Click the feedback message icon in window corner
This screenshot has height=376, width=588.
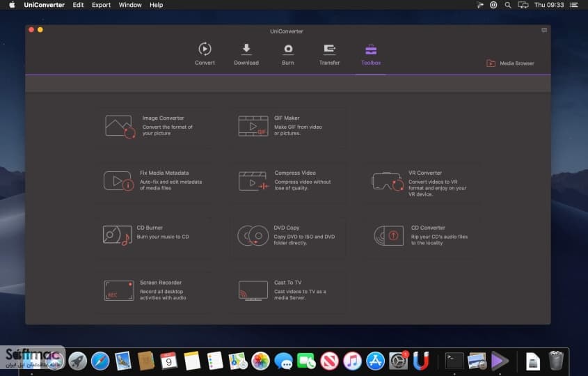tap(544, 31)
